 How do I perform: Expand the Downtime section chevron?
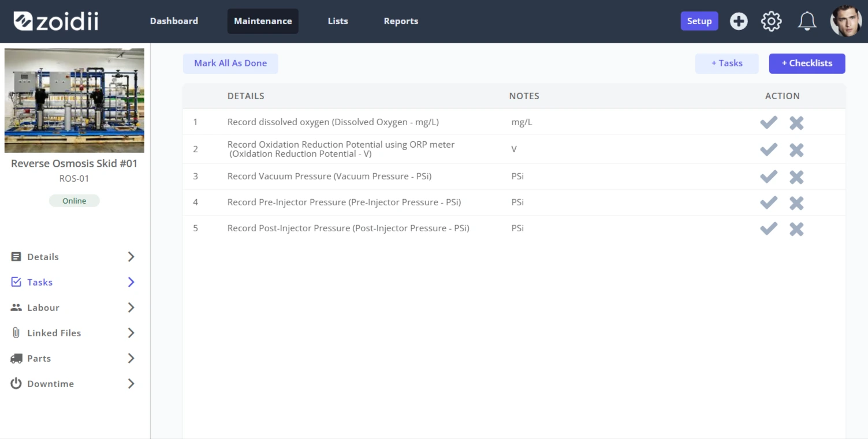[131, 384]
